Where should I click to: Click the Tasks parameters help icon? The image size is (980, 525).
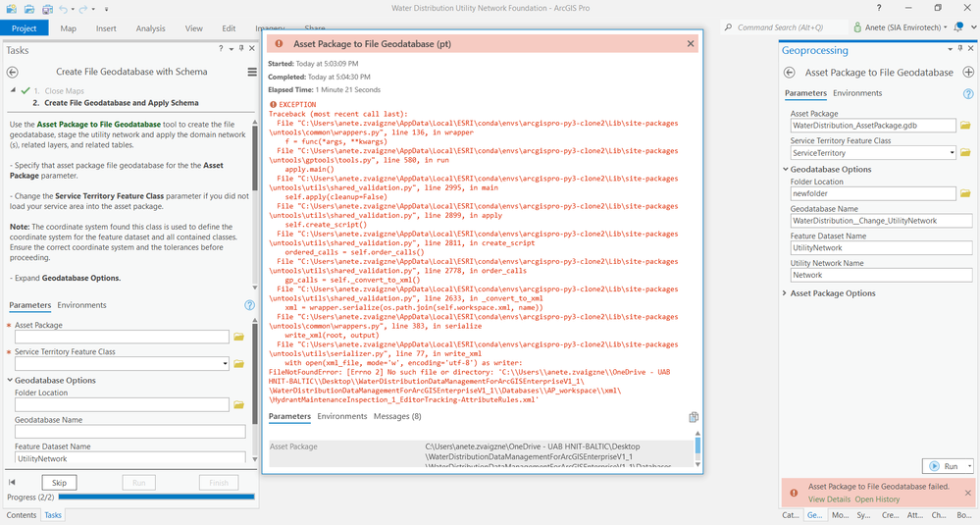tap(249, 305)
